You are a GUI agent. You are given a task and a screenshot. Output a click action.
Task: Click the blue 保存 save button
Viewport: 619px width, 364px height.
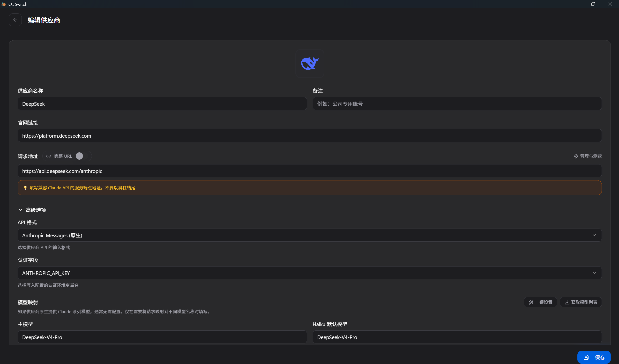pos(594,357)
